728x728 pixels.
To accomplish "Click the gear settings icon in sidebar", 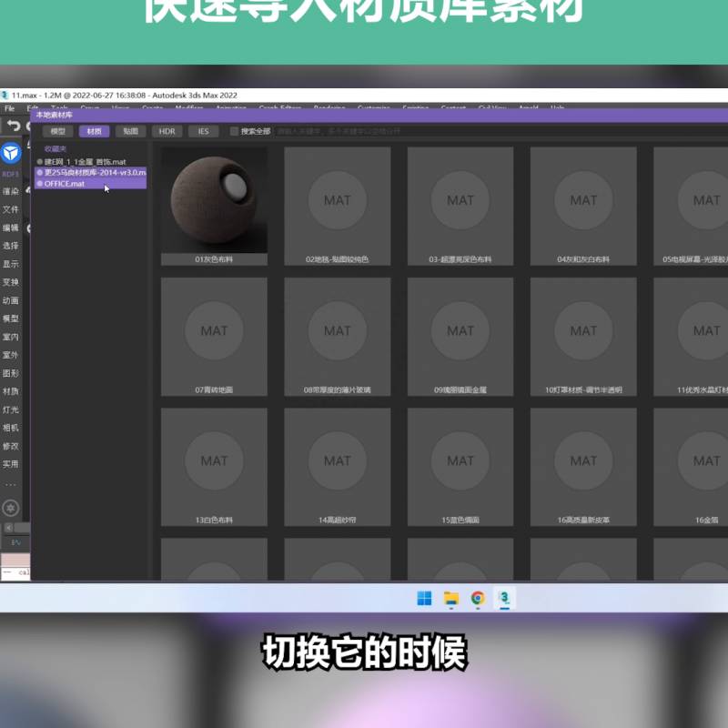I will [x=11, y=508].
